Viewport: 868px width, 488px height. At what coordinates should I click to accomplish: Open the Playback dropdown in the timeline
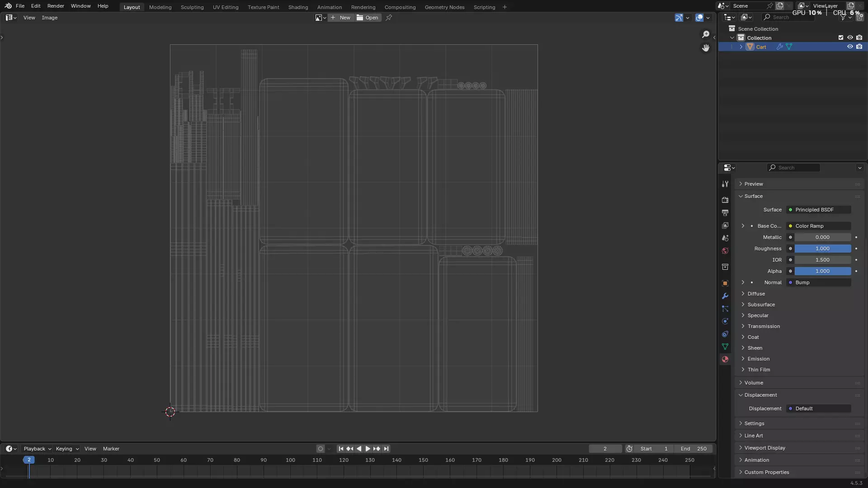37,449
